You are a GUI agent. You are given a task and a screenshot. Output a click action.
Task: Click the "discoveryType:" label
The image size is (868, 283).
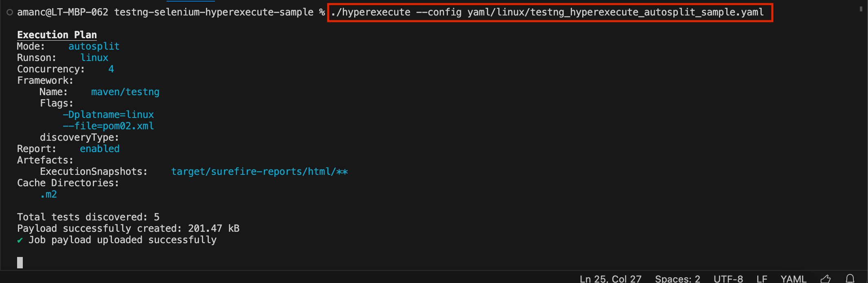click(79, 137)
